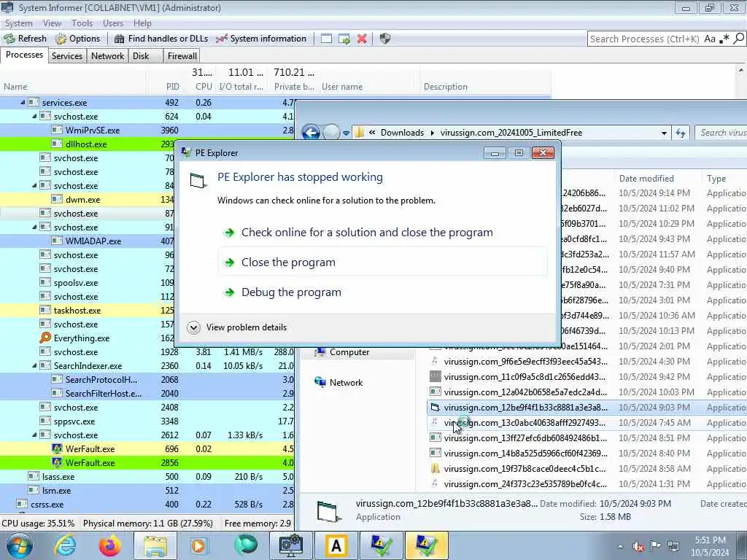Expand View problem details chevron
747x560 pixels.
click(x=193, y=327)
